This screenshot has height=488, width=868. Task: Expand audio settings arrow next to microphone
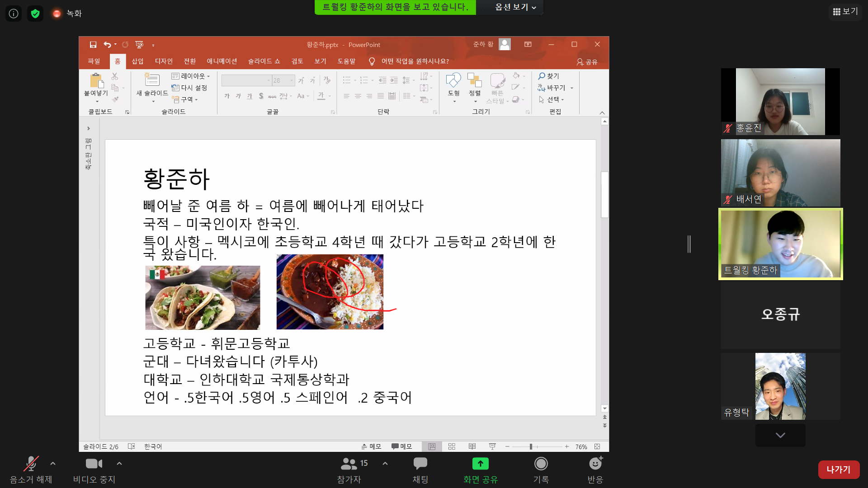point(53,464)
